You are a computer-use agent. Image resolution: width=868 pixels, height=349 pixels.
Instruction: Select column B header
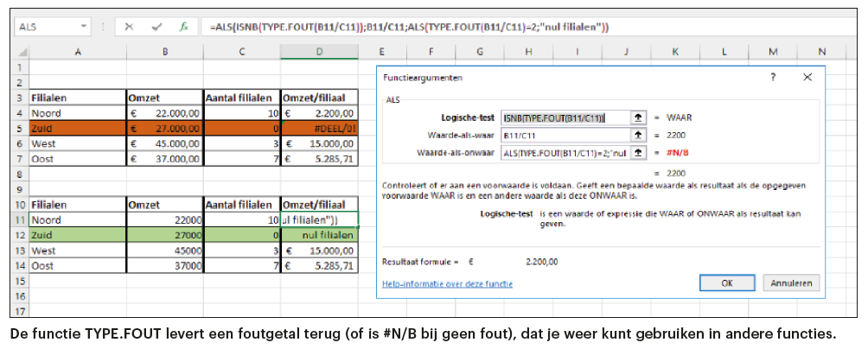tap(164, 53)
